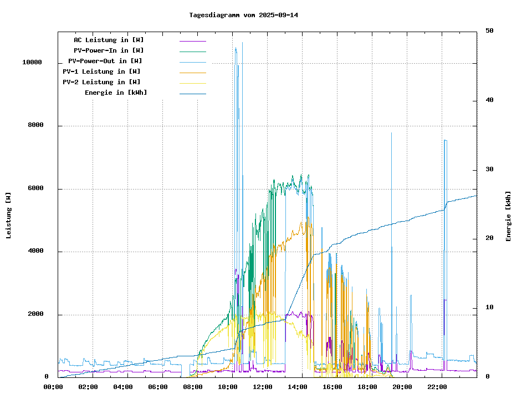
Task: Click the Energie [kWh] right axis title
Action: 508,216
